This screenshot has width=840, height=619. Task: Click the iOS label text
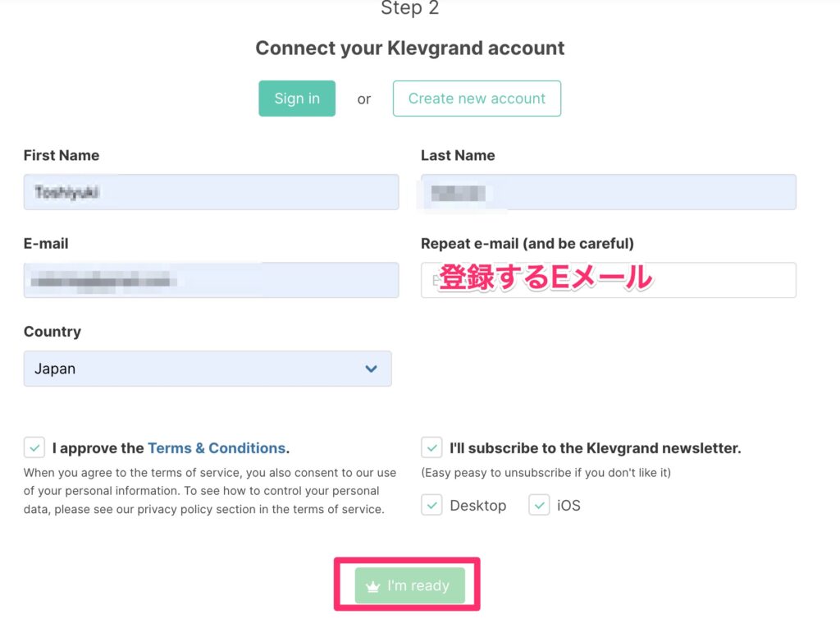click(568, 506)
